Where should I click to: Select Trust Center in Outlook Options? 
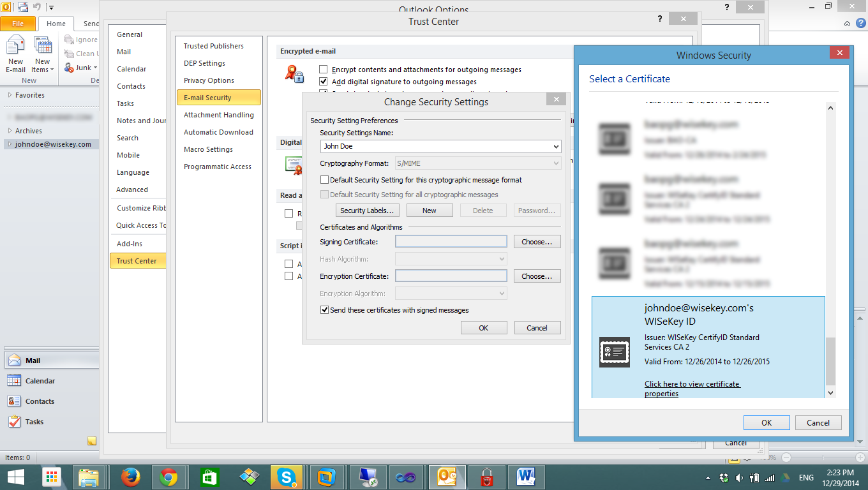(x=137, y=261)
